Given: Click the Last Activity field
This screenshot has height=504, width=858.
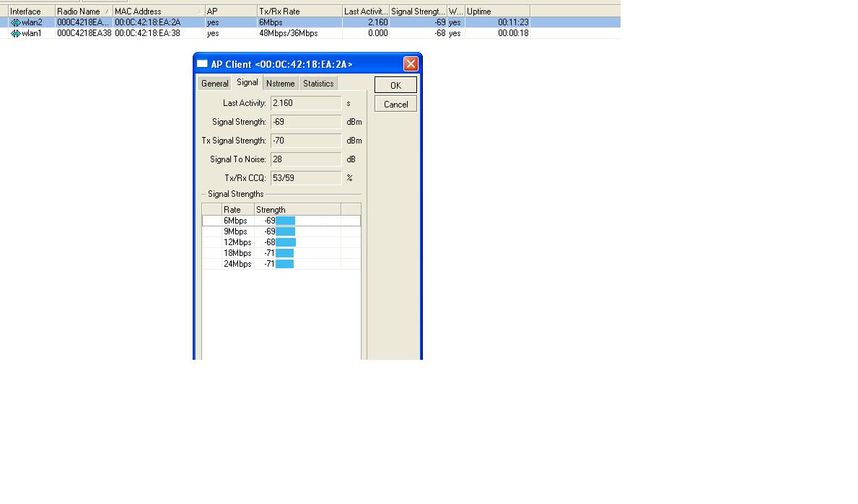Looking at the screenshot, I should [306, 103].
